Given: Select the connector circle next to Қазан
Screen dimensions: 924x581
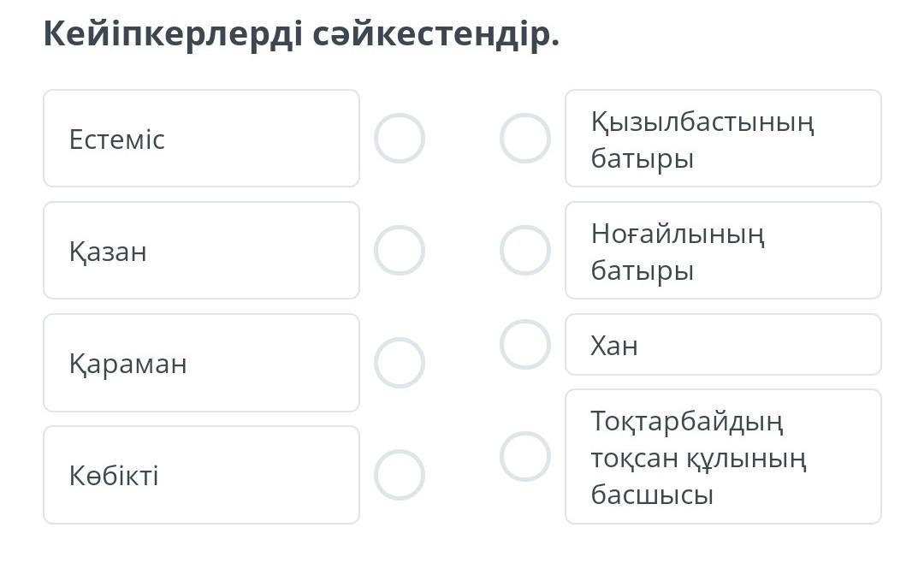Looking at the screenshot, I should pos(400,251).
